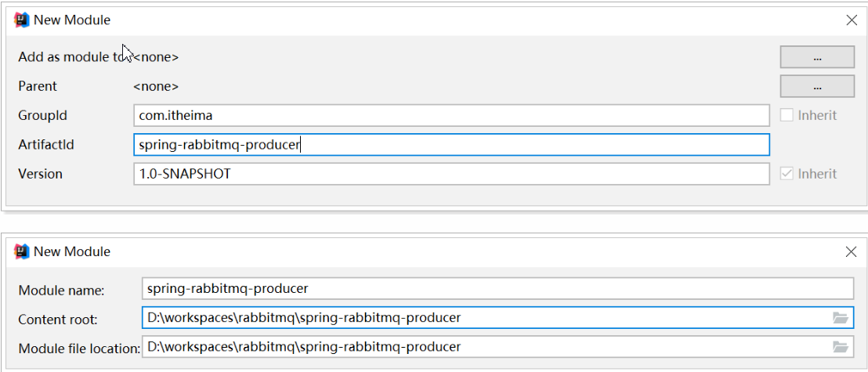Toggle the Inherit checkbox beside Version
Image resolution: width=868 pixels, height=372 pixels.
(x=787, y=174)
